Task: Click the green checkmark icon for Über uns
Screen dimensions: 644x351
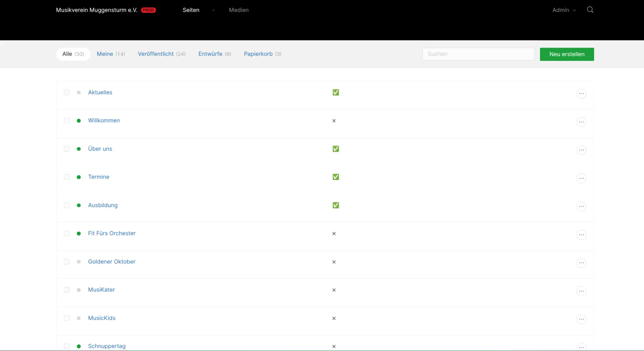Action: tap(336, 149)
